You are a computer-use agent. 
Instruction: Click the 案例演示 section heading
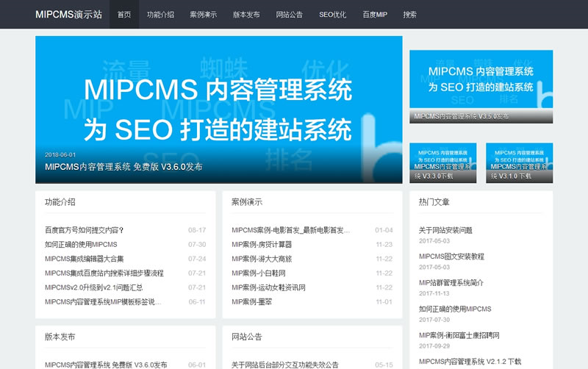click(247, 201)
